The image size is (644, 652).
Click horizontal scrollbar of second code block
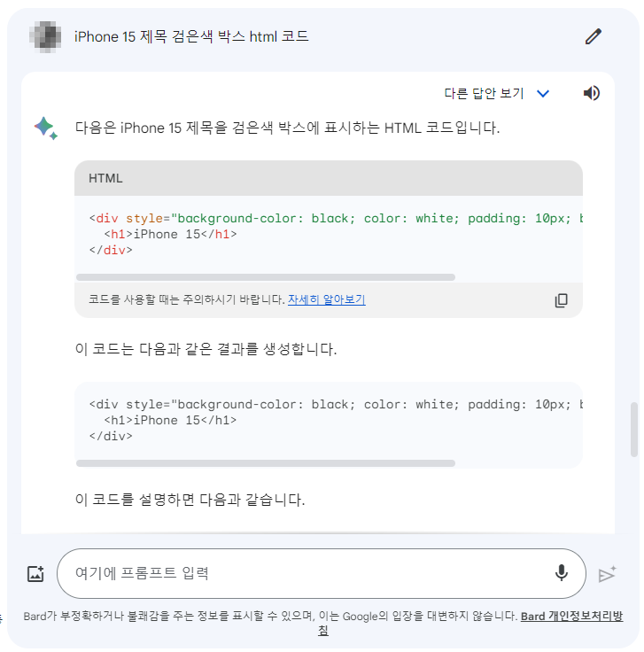266,463
